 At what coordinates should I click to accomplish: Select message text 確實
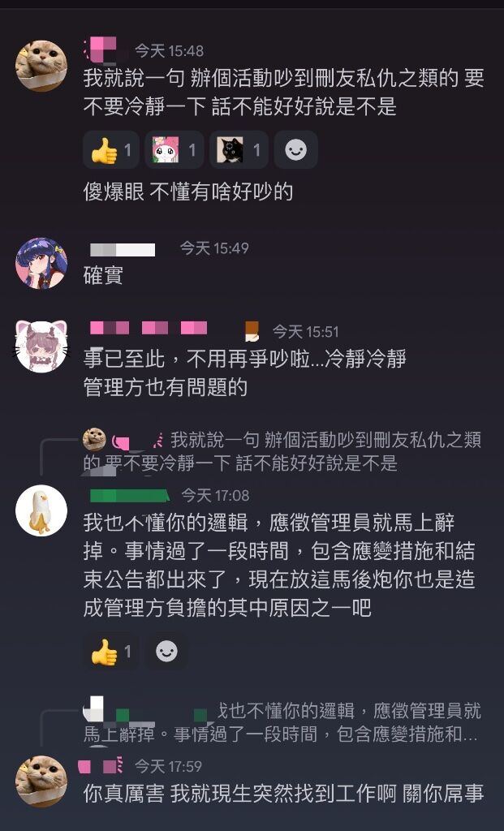point(103,276)
